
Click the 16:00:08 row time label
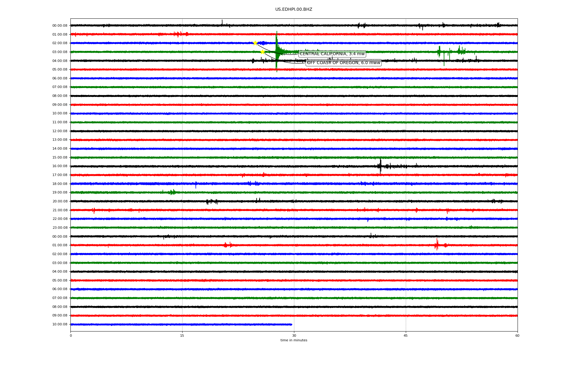point(60,166)
